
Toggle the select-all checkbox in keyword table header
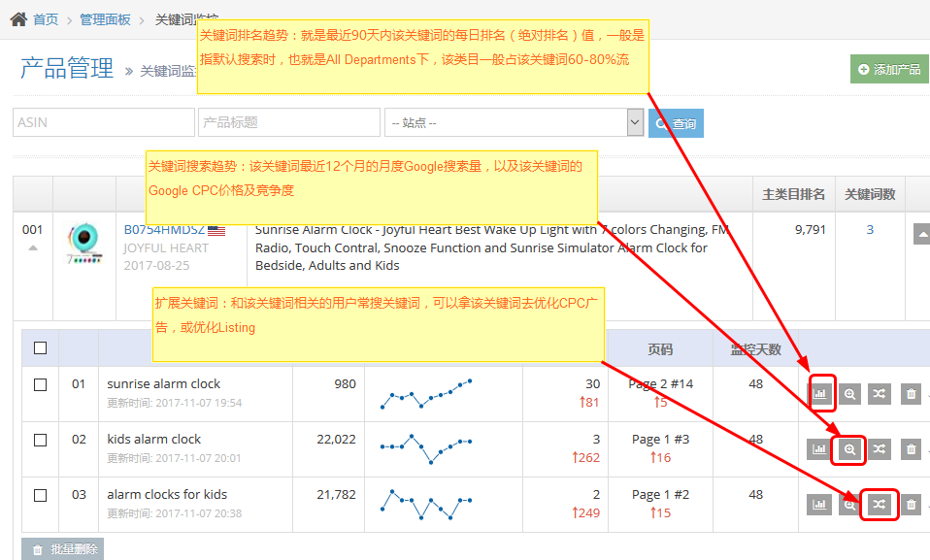40,347
